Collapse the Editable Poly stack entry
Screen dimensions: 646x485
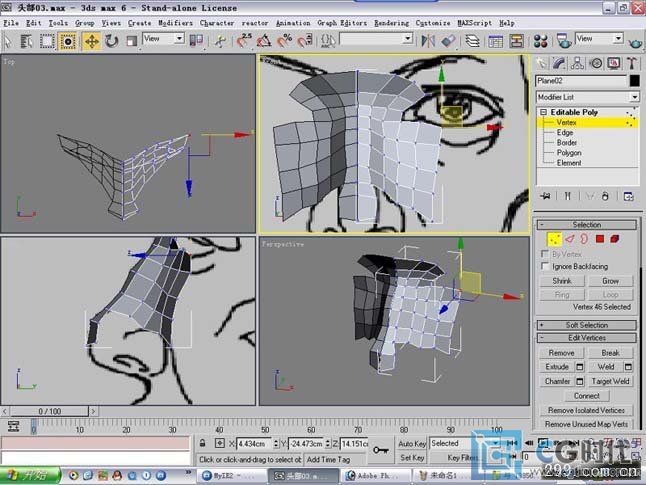[x=543, y=112]
